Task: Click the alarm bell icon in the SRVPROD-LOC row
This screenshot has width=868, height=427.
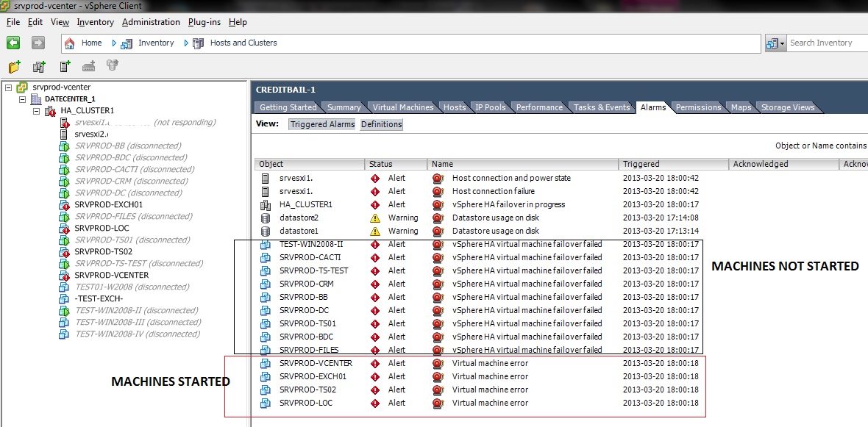Action: pos(438,403)
